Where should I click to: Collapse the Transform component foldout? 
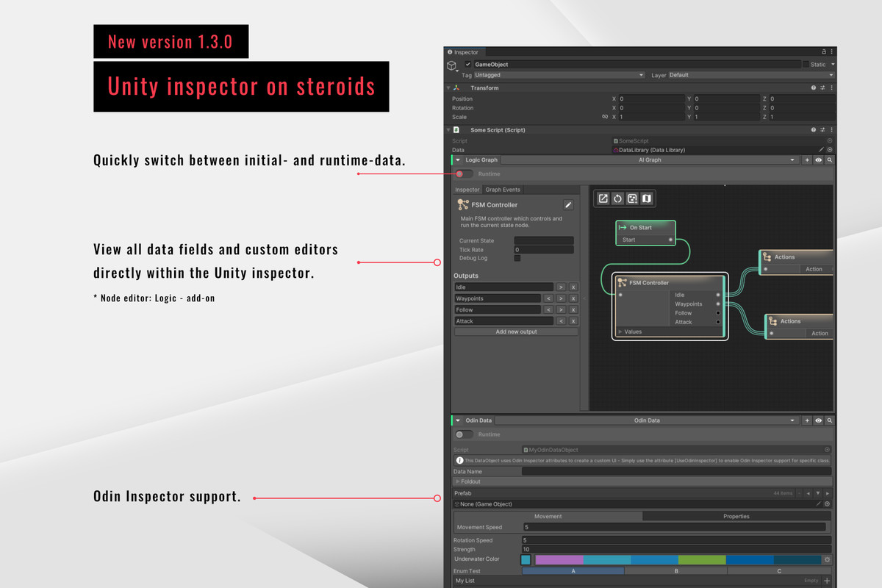pos(448,87)
